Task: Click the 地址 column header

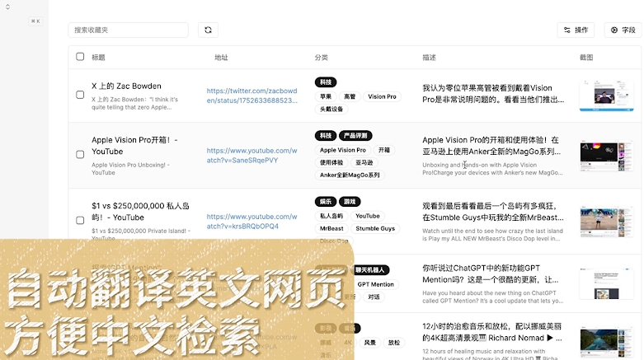Action: [221, 58]
